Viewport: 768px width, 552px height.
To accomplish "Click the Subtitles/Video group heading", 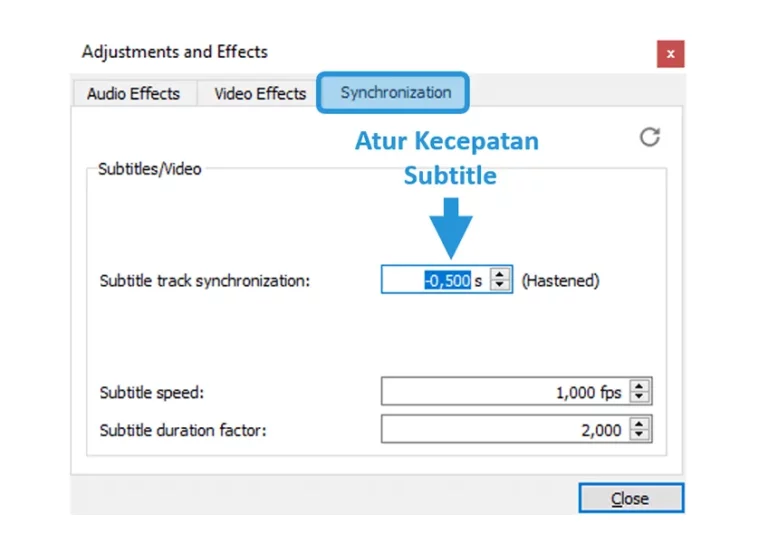I will click(x=149, y=169).
